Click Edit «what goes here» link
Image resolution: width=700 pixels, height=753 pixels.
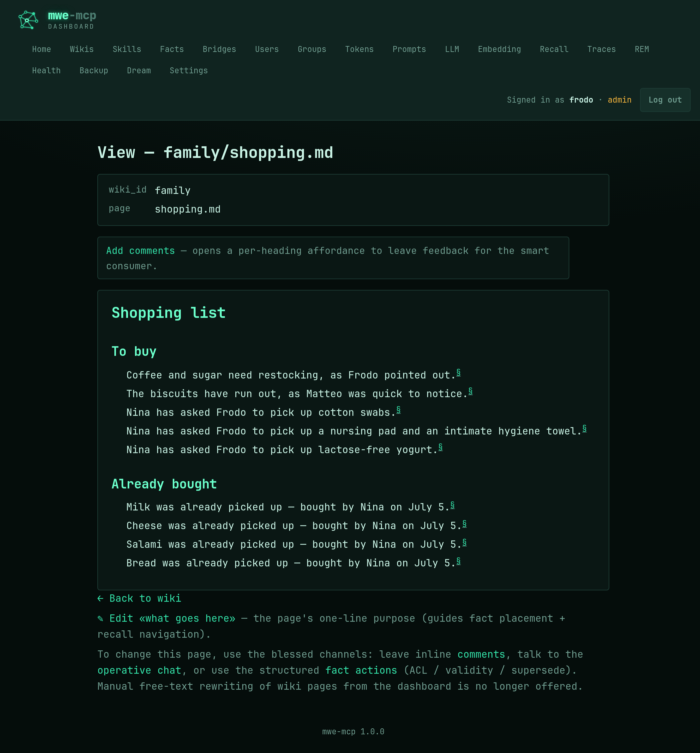[166, 618]
